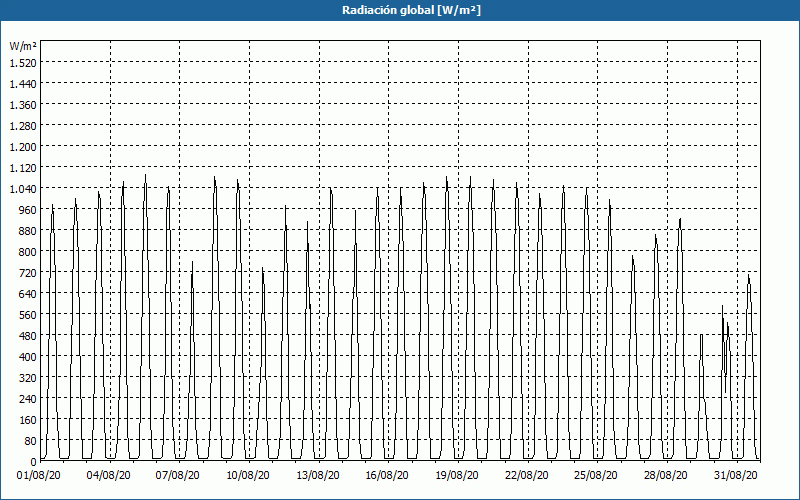Click the 0 y-axis label
This screenshot has height=500, width=800.
[33, 462]
